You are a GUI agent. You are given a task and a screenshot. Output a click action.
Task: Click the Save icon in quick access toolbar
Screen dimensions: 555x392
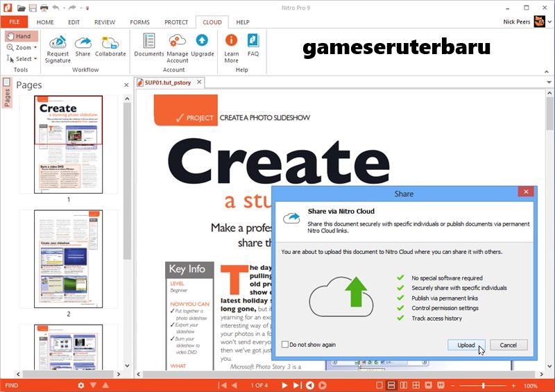click(x=33, y=8)
